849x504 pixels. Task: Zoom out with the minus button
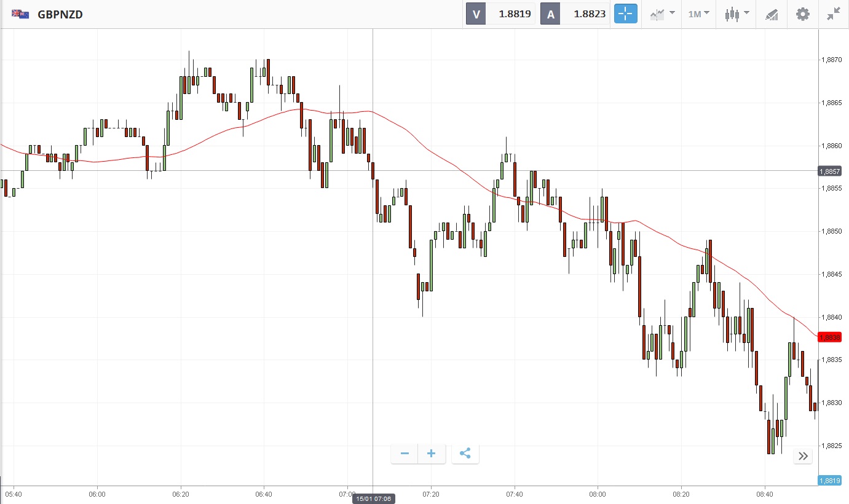tap(405, 454)
